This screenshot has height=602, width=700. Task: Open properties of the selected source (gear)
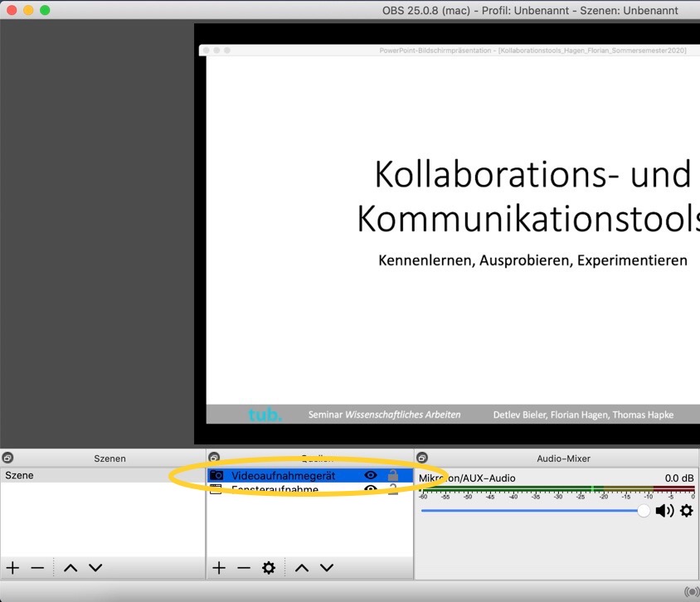click(268, 568)
